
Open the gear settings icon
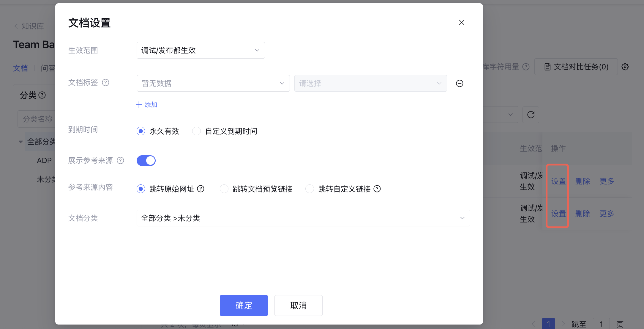[x=625, y=67]
